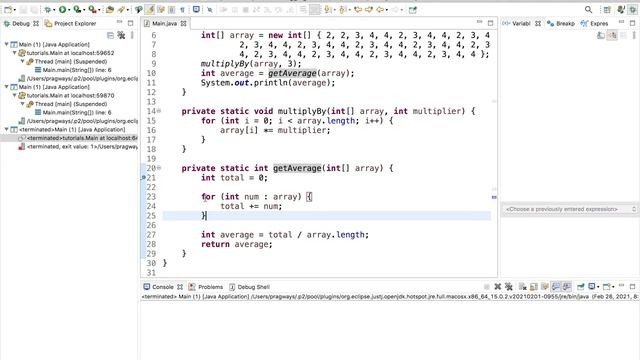Toggle Mark Occurrences highlighter icon
The height and width of the screenshot is (360, 640).
[150, 9]
